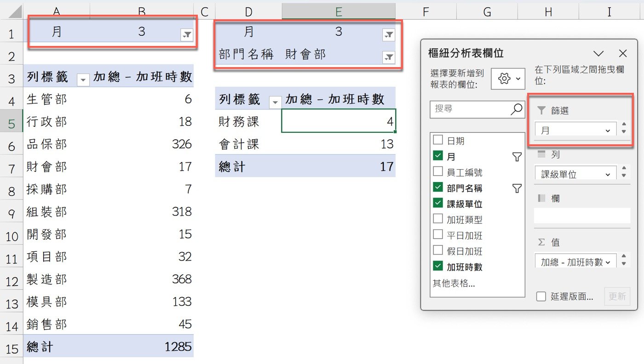Check the 日期 field checkbox
The height and width of the screenshot is (364, 644).
[x=438, y=141]
